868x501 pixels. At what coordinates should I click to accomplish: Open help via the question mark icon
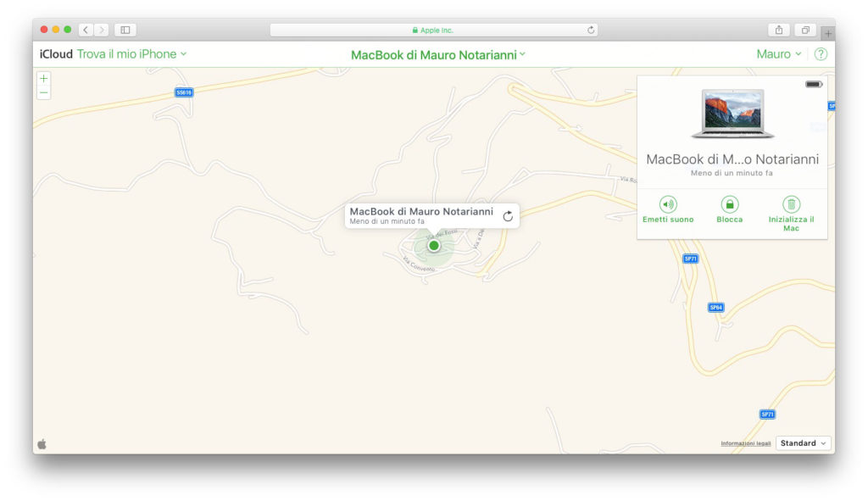coord(820,53)
